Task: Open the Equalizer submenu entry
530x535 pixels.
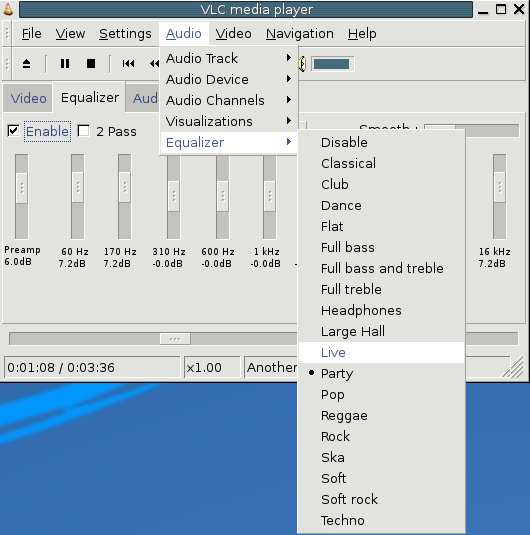Action: (x=229, y=142)
